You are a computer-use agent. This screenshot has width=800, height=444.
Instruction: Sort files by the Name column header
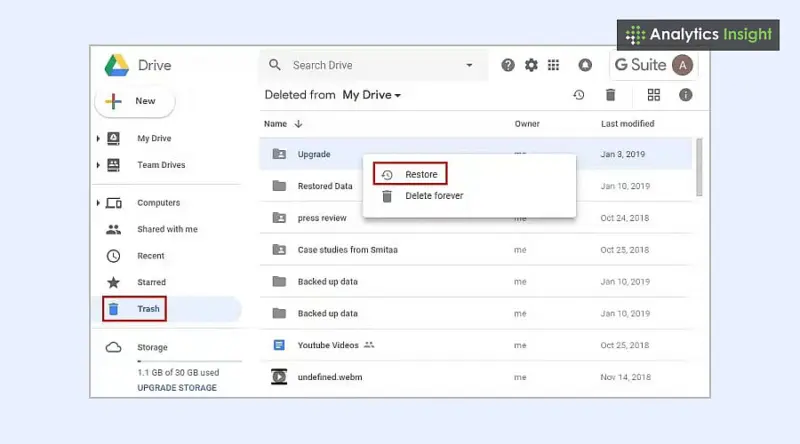point(275,124)
